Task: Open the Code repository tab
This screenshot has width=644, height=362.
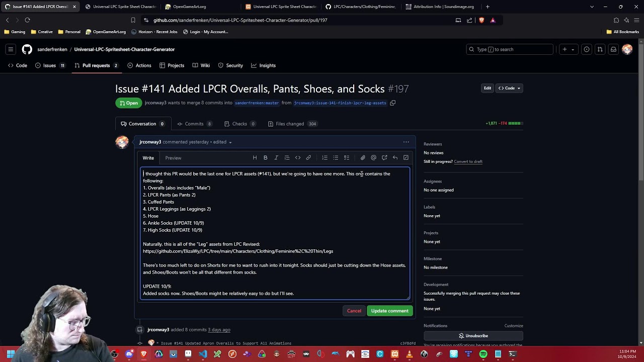Action: pos(18,65)
